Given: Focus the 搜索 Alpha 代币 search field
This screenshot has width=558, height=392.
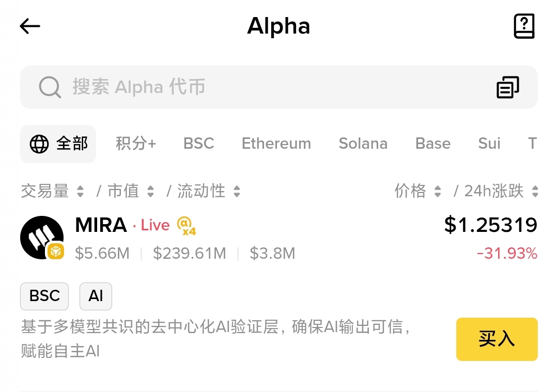Looking at the screenshot, I should (x=258, y=87).
